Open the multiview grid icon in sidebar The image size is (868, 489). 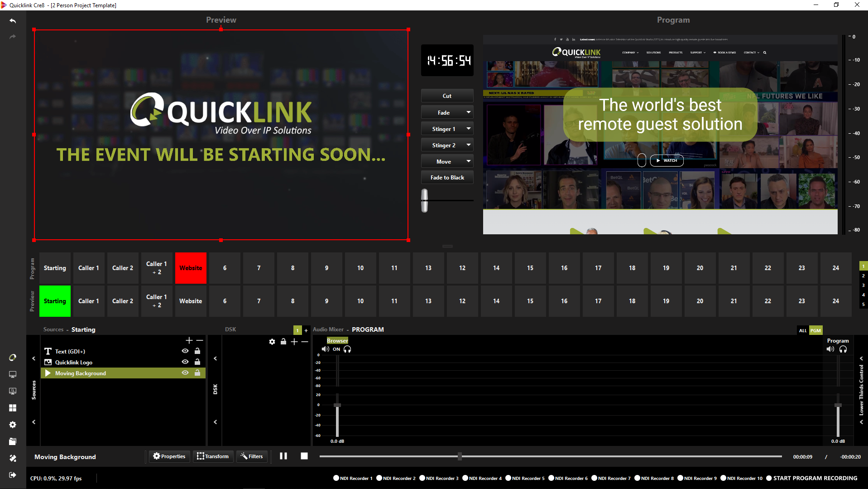click(13, 408)
